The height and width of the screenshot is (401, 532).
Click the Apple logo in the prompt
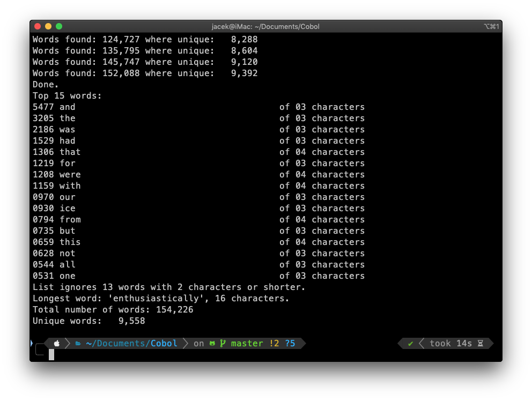tap(57, 344)
